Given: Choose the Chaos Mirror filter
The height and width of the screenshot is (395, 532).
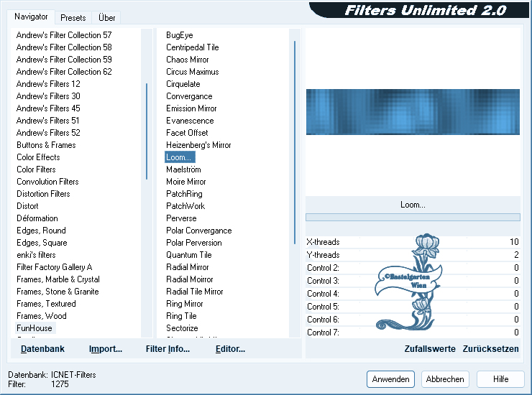Looking at the screenshot, I should pyautogui.click(x=188, y=60).
